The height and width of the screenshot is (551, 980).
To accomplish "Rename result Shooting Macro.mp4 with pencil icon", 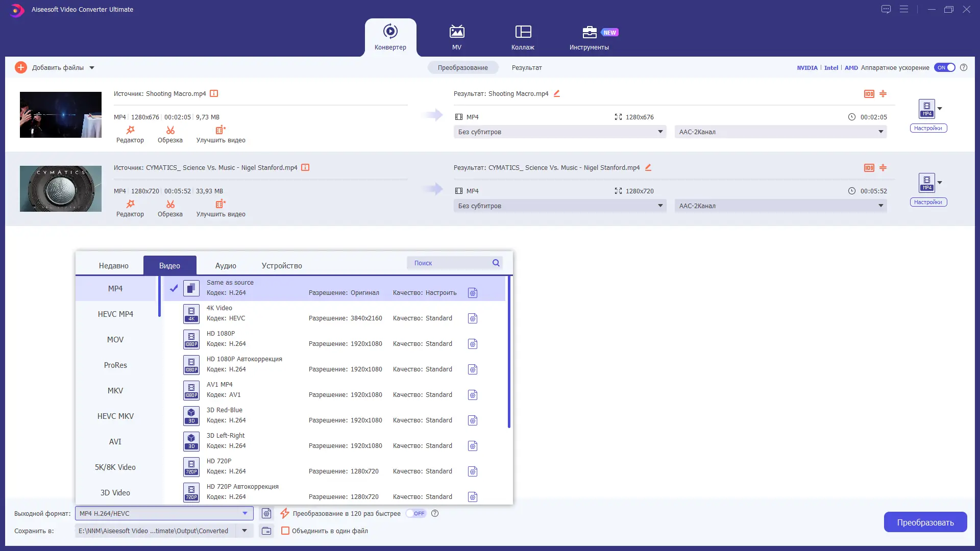I will (557, 93).
